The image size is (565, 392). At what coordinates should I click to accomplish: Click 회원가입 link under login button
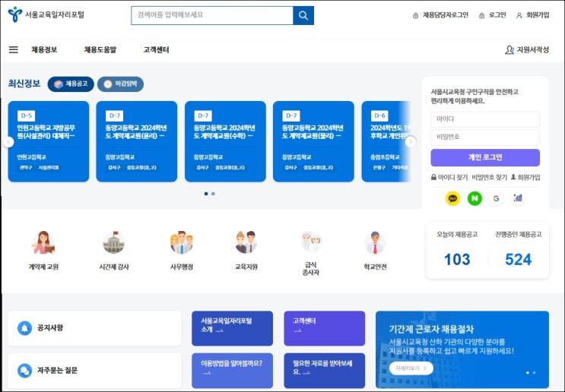(x=528, y=177)
